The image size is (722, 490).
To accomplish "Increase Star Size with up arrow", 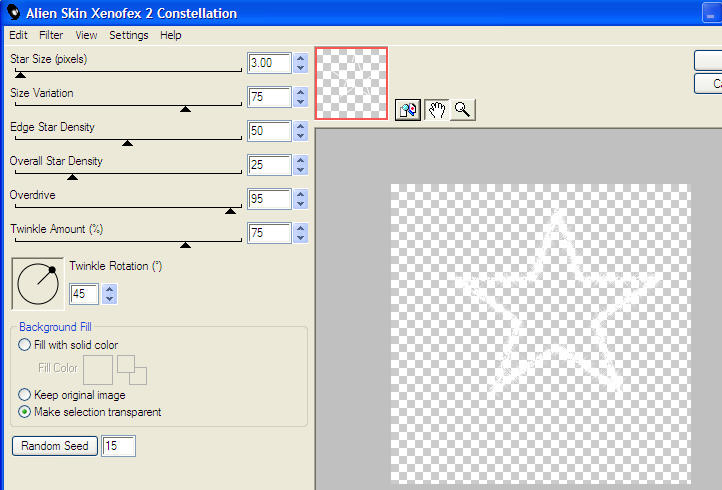I will (x=301, y=58).
